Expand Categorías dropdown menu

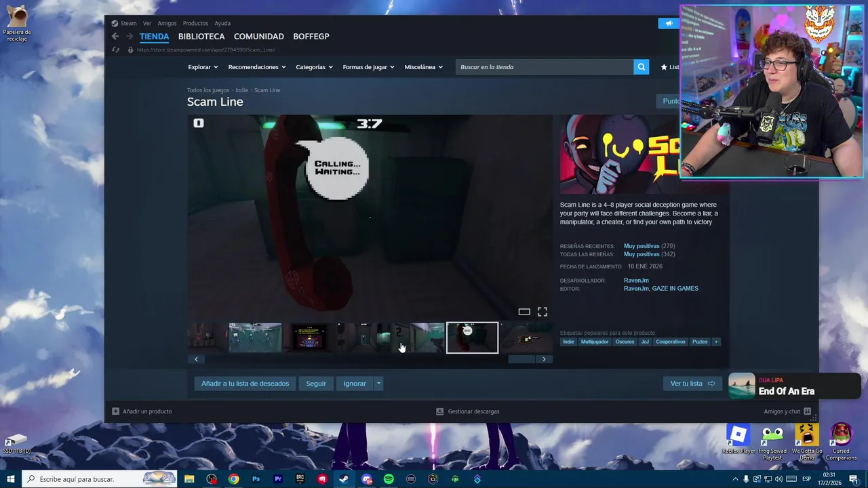314,67
